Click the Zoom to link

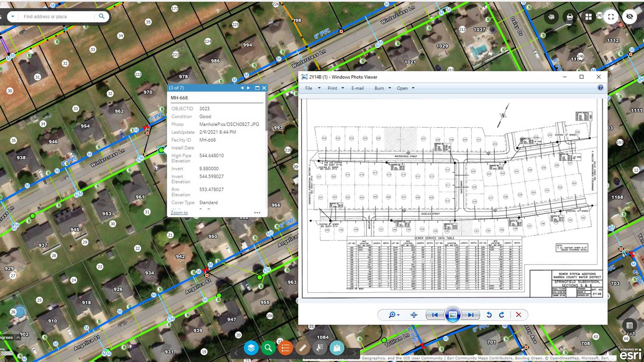(x=179, y=213)
